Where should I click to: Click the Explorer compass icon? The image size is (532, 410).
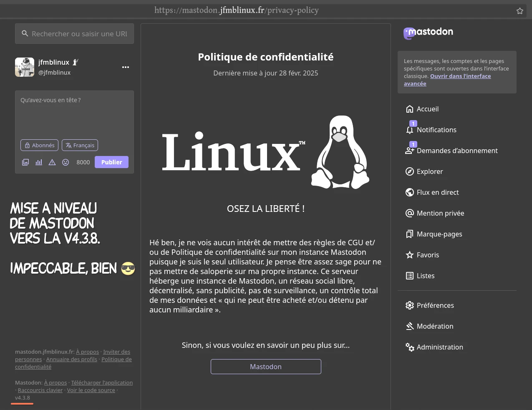[410, 171]
